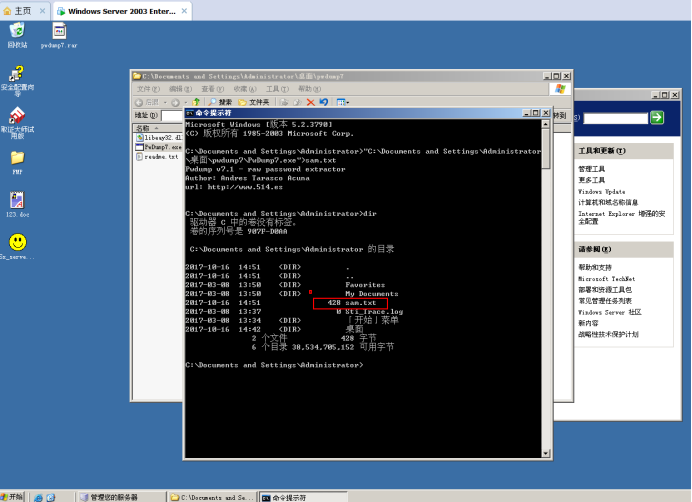Click the red Delete icon in Explorer toolbar
Viewport: 692px width, 502px height.
click(311, 102)
